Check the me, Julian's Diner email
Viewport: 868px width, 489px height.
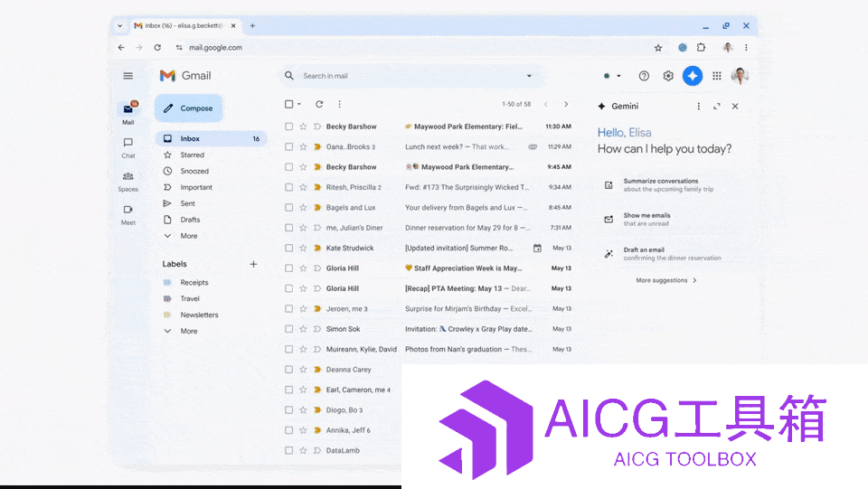(289, 228)
